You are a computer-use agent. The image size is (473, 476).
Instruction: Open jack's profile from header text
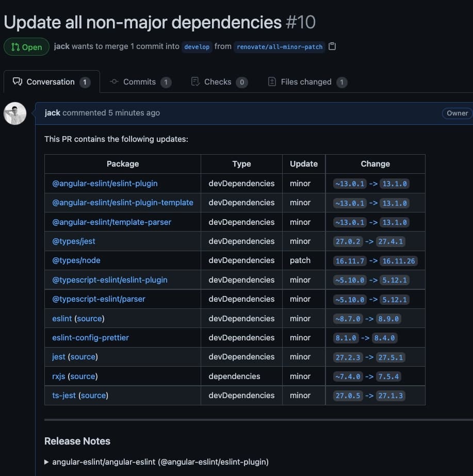[61, 46]
